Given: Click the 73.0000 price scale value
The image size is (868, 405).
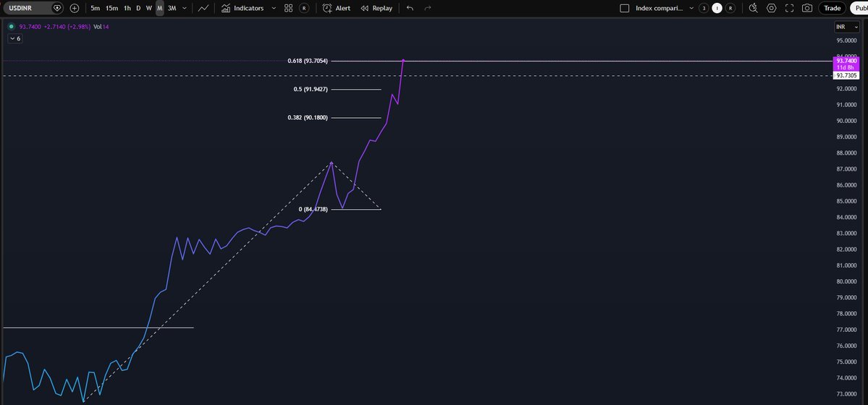Looking at the screenshot, I should (x=847, y=394).
